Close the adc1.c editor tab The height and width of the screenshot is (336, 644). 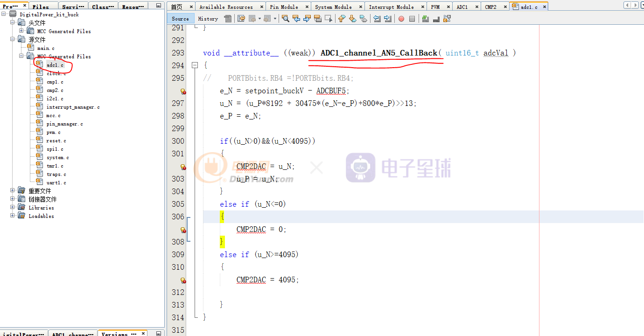[x=544, y=7]
